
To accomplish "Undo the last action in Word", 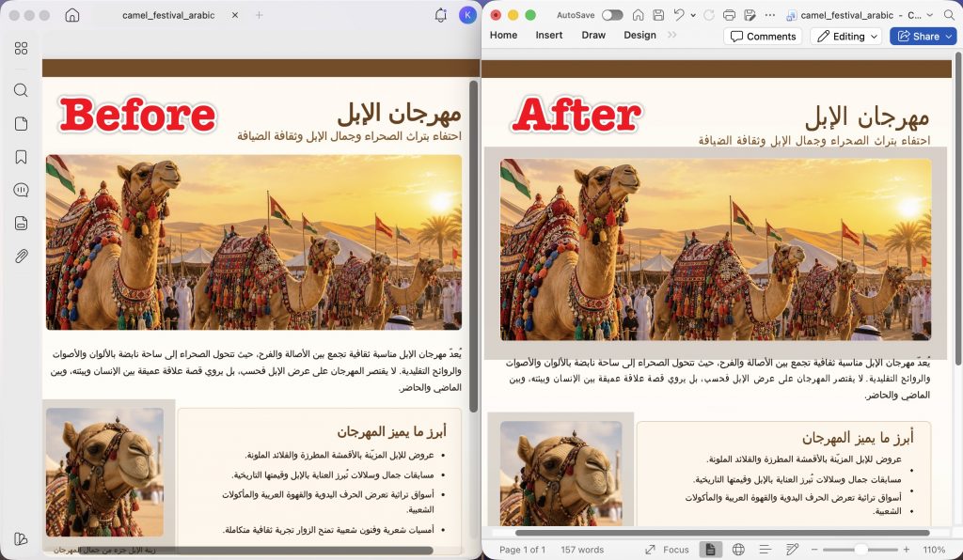I will (679, 15).
